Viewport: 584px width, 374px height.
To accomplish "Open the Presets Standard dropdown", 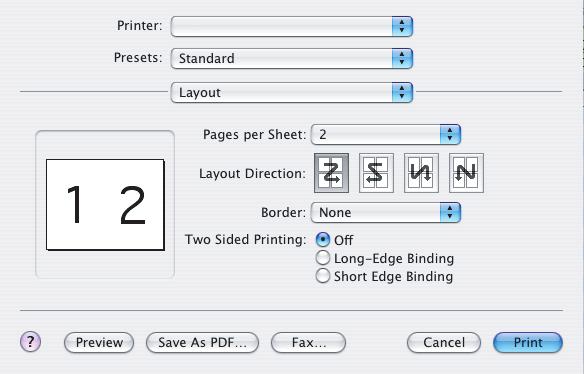I will [292, 58].
